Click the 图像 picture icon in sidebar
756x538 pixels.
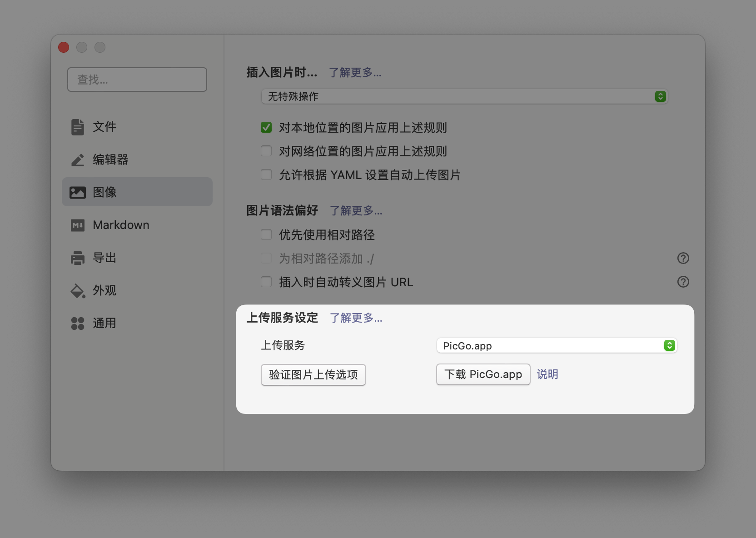pos(77,192)
